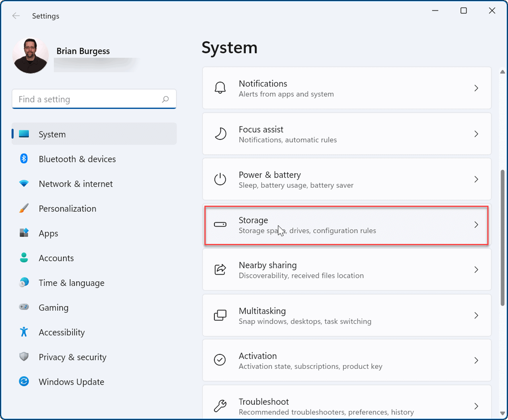Screen dimensions: 508x420
Task: Select the Personalization paintbrush icon
Action: (x=23, y=208)
